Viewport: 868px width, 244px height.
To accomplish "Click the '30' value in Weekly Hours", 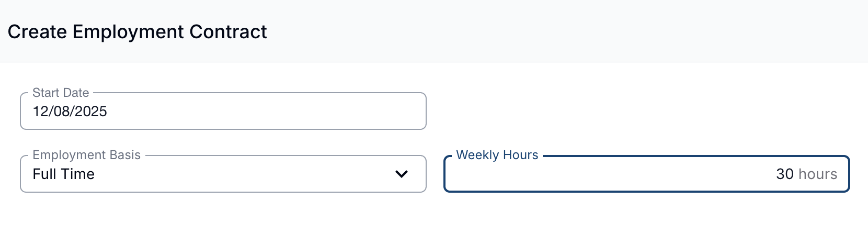I will pos(785,174).
